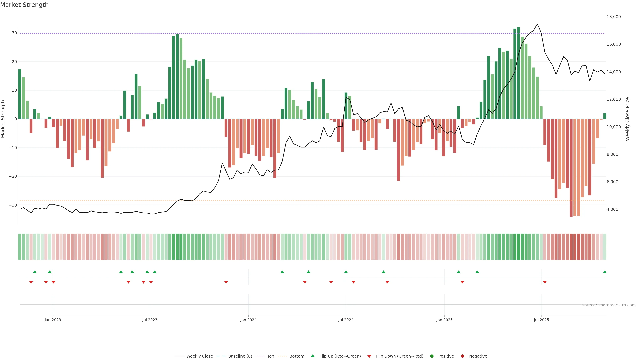Click the red Negative circle in the legend

tap(462, 356)
